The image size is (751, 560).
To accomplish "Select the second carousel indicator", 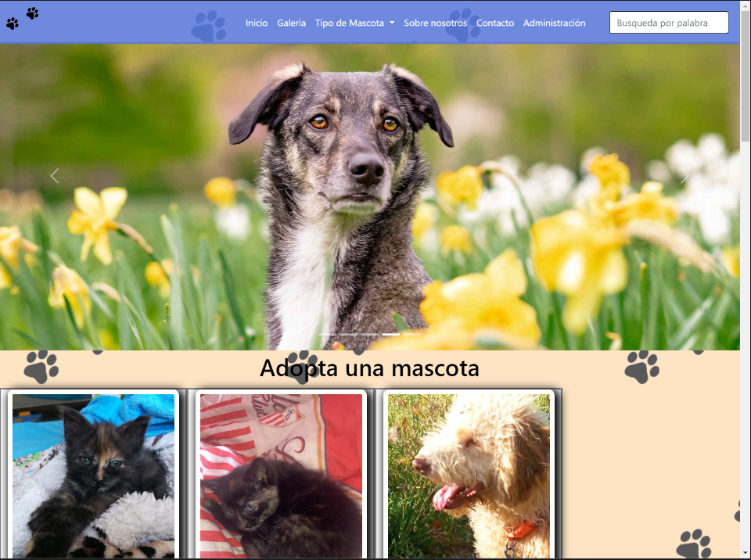I will coord(349,335).
